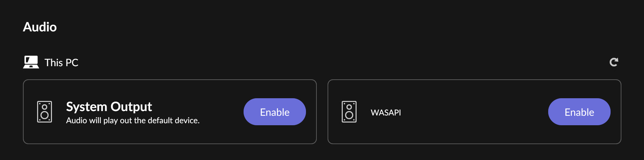
Task: Click the System Output title text
Action: (109, 107)
